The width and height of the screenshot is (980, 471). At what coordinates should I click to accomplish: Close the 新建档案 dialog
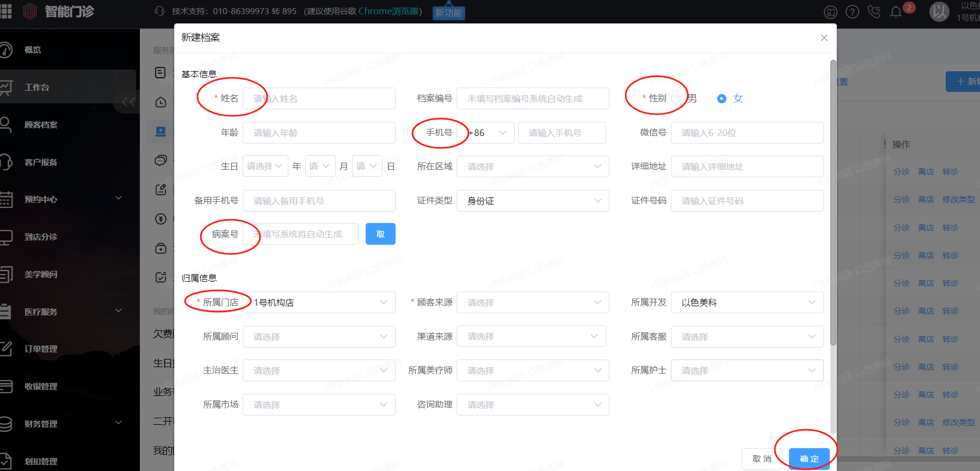tap(824, 38)
